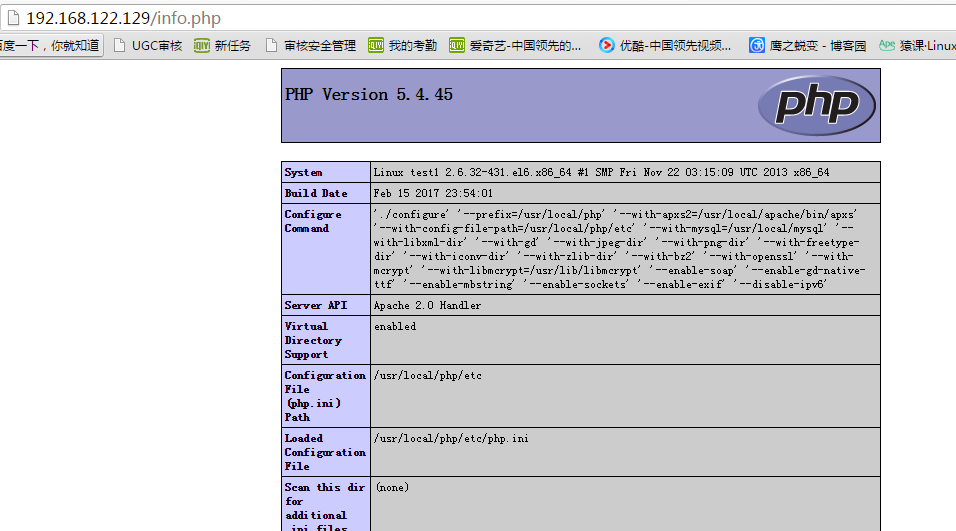
Task: Click the PHP Version 5.4.45 heading
Action: [369, 94]
